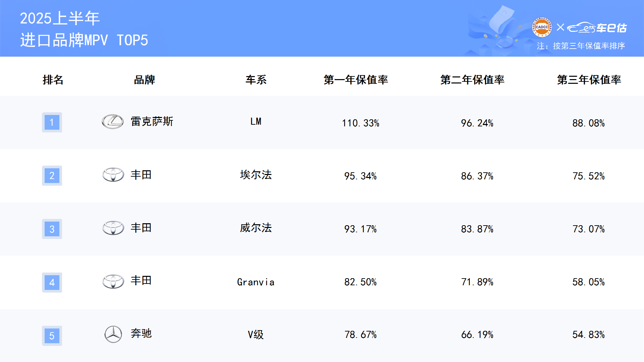Select the rank 1 number badge
This screenshot has width=644, height=362.
pos(52,122)
